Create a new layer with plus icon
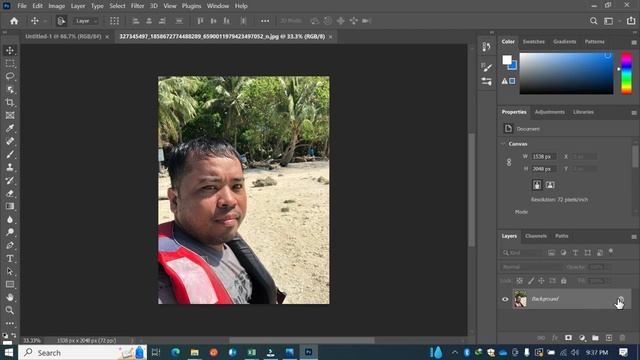 point(609,338)
